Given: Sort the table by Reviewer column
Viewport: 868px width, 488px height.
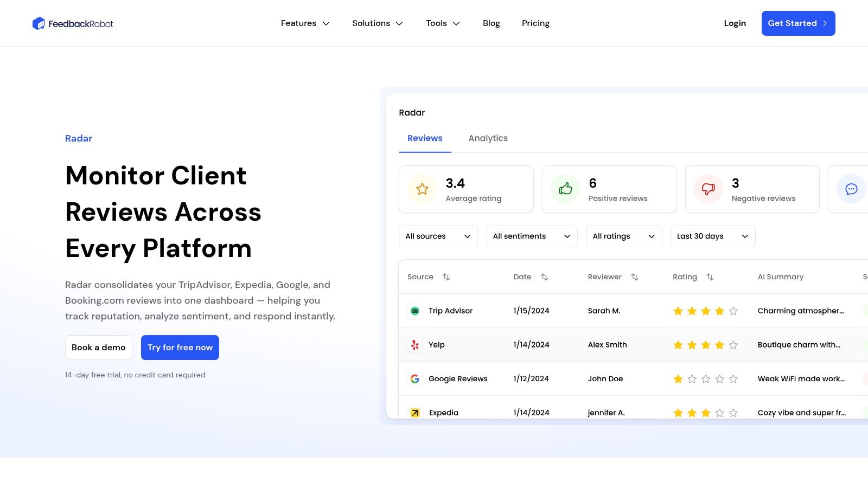Looking at the screenshot, I should (x=635, y=277).
